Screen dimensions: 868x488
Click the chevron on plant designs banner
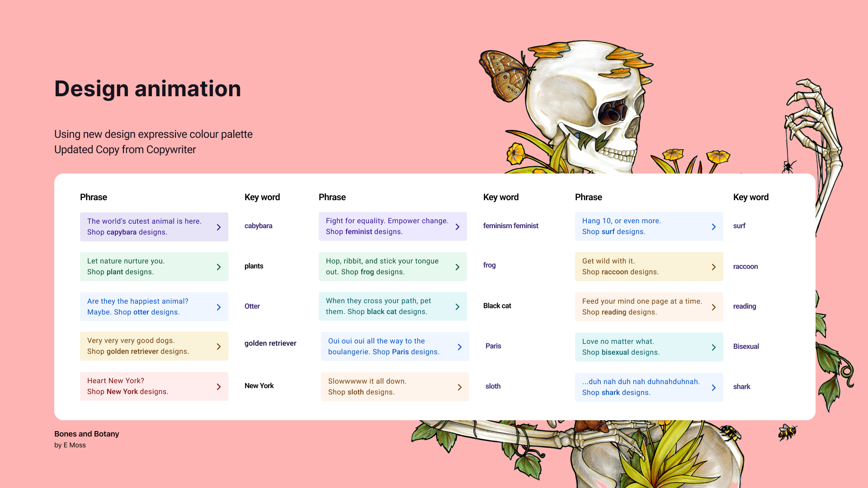[219, 267]
